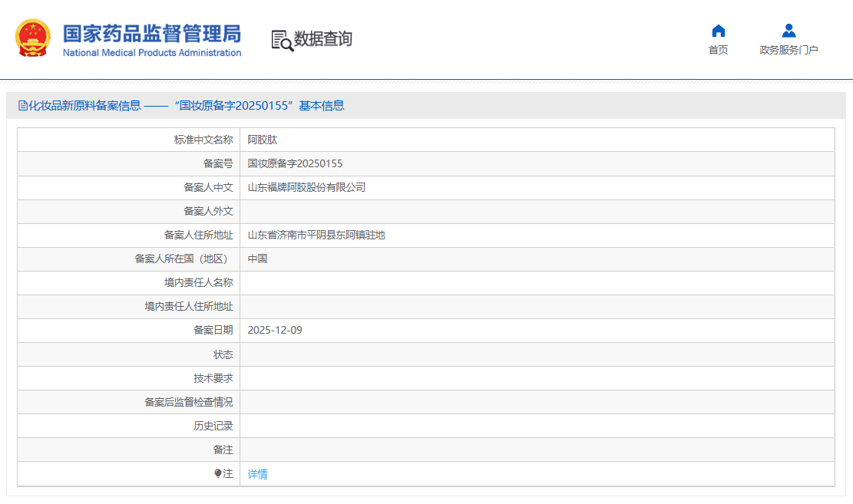Viewport: 853px width, 504px height.
Task: Click the 备案日期 value 2025-12-09
Action: tap(274, 330)
